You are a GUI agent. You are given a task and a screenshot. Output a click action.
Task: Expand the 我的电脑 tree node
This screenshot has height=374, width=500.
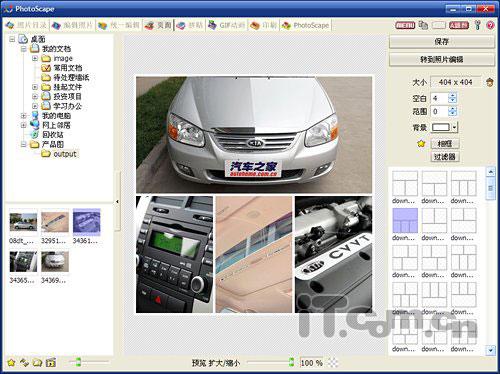pos(24,116)
